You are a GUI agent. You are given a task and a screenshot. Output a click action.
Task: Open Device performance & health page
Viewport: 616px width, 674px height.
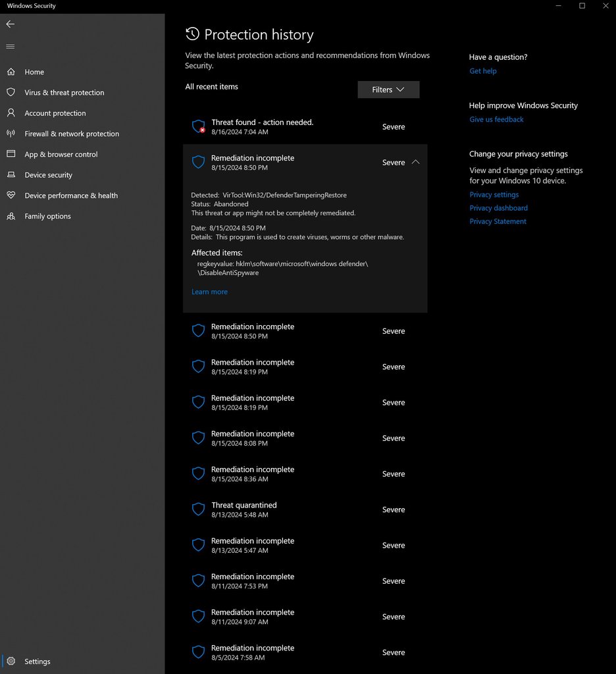[82, 195]
